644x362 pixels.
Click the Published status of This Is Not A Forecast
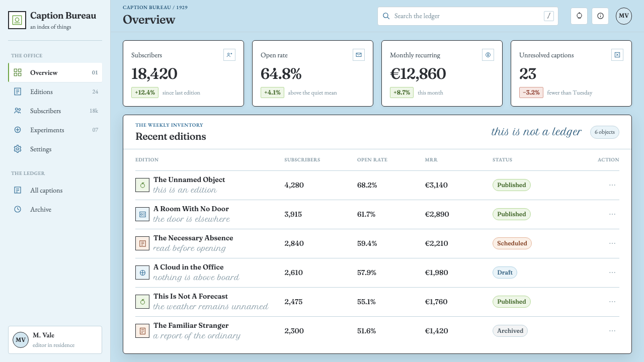pyautogui.click(x=511, y=302)
